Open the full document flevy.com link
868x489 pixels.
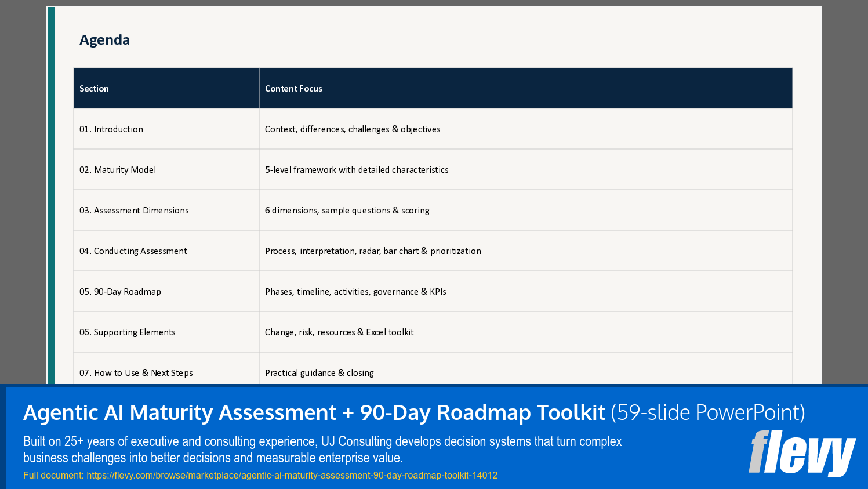[292, 475]
